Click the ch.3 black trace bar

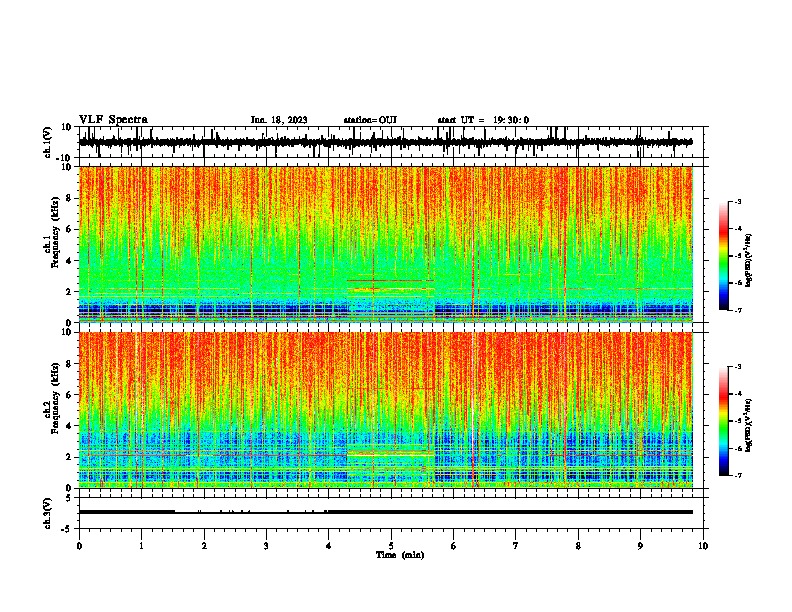[x=385, y=512]
